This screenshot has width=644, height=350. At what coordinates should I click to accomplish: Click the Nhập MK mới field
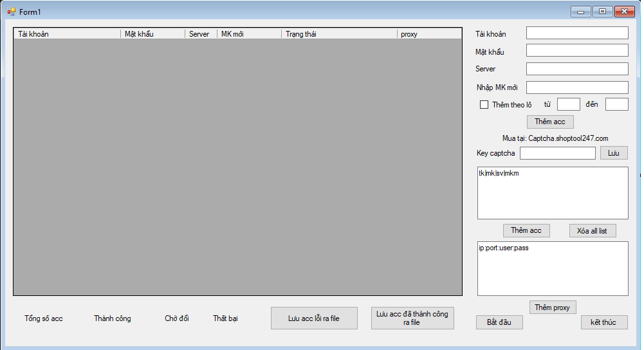(x=577, y=87)
